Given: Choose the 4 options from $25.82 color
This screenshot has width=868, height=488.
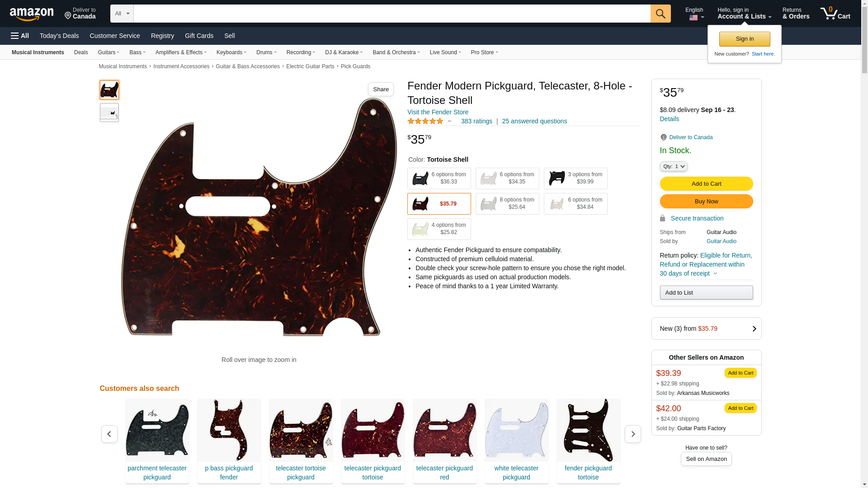Looking at the screenshot, I should (x=439, y=229).
